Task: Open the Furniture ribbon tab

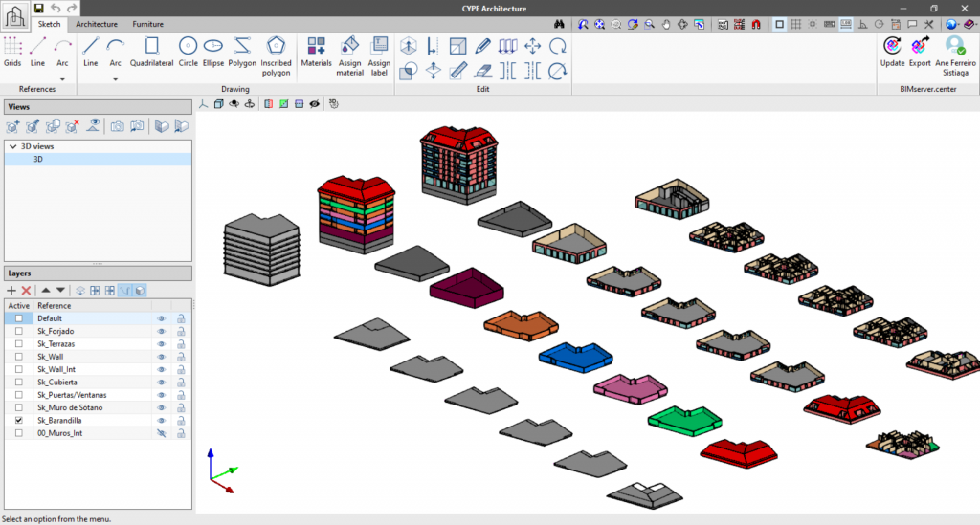Action: coord(147,23)
